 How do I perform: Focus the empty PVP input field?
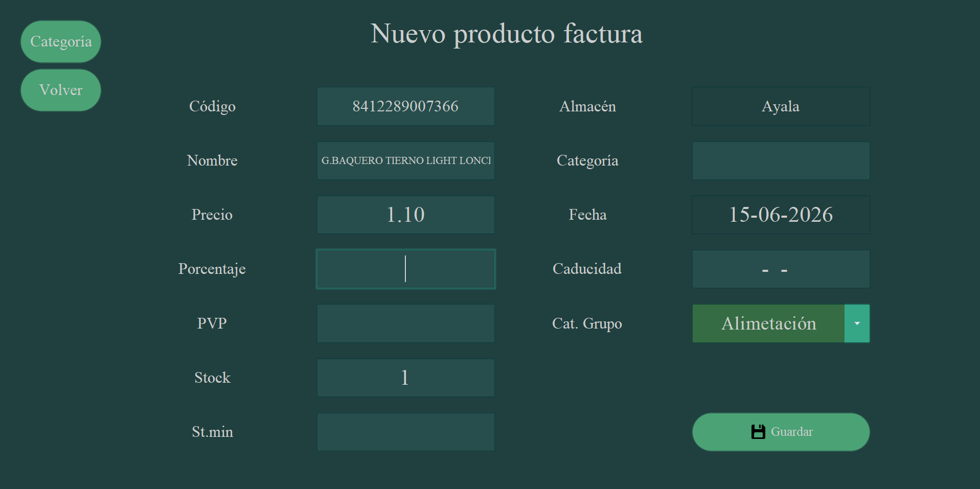406,323
